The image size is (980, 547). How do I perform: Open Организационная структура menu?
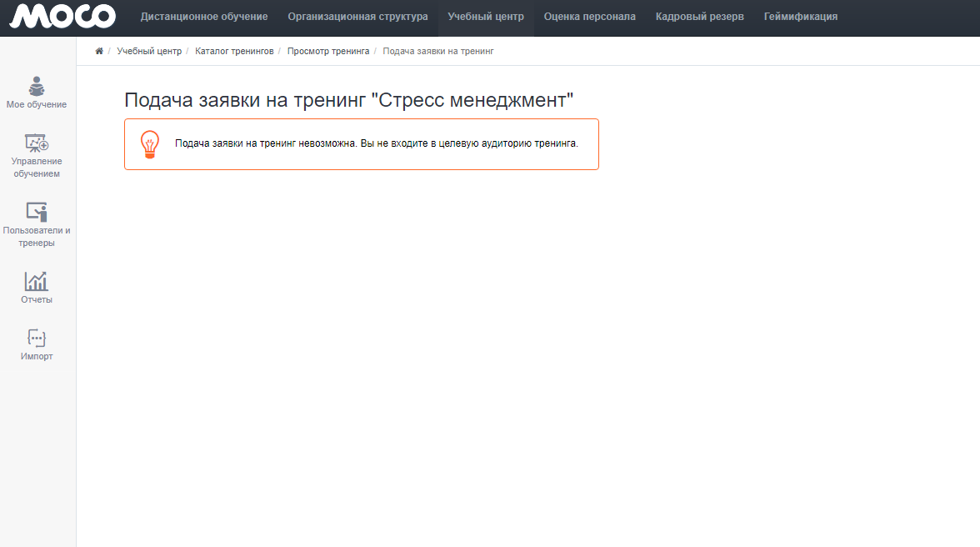pyautogui.click(x=357, y=17)
